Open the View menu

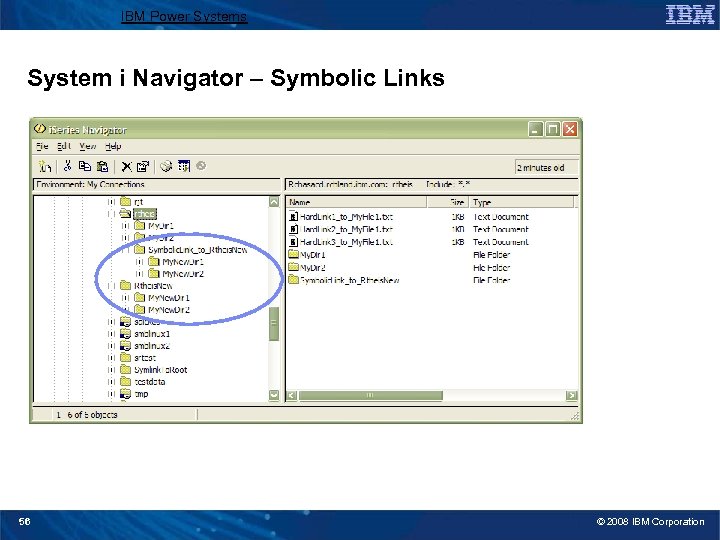[x=88, y=146]
